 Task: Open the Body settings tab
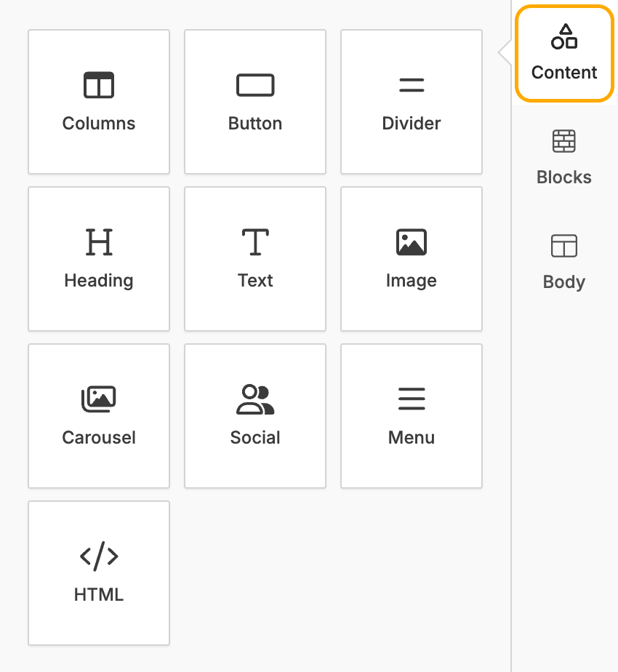tap(563, 262)
